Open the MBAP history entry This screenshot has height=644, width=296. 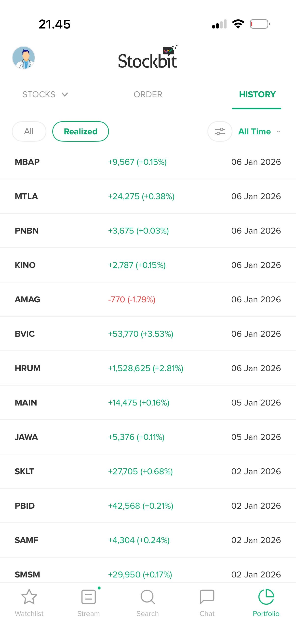click(148, 162)
